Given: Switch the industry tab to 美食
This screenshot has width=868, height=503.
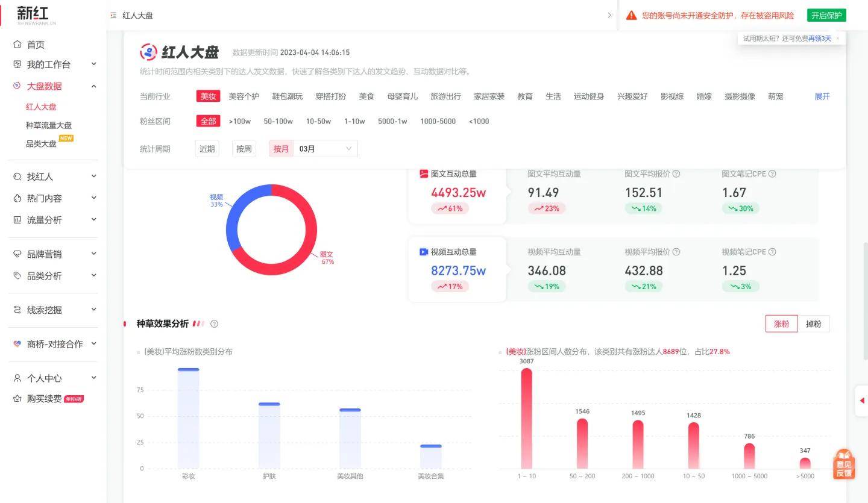Looking at the screenshot, I should click(x=366, y=96).
